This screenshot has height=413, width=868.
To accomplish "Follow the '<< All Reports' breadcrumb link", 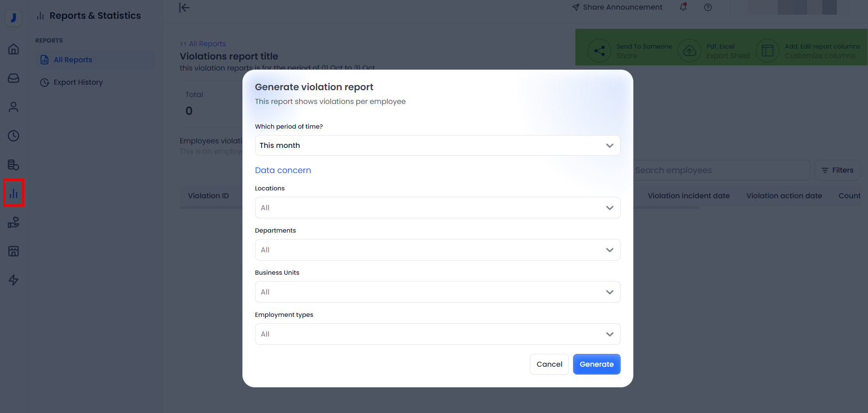I will coord(203,44).
